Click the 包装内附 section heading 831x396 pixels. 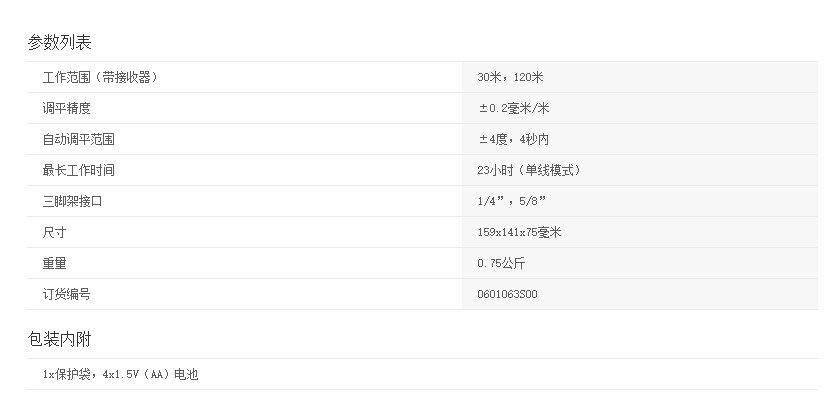pyautogui.click(x=59, y=339)
